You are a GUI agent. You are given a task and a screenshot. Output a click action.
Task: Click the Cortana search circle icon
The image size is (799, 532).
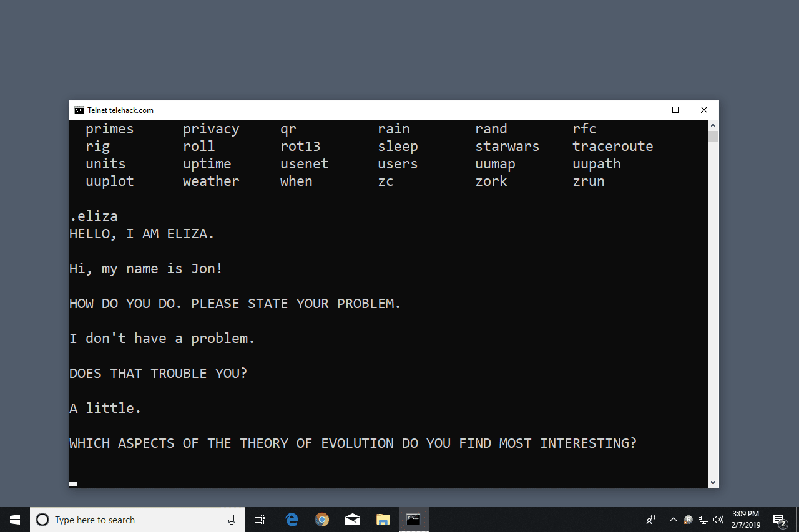pos(42,520)
